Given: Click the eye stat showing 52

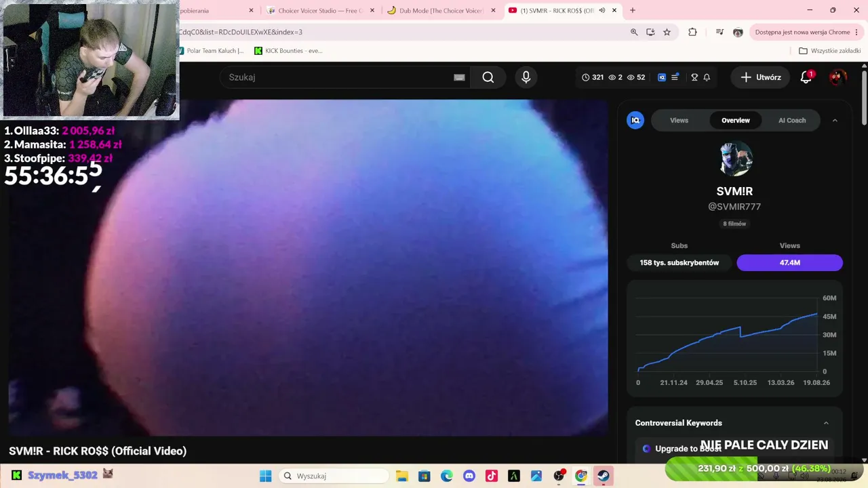Looking at the screenshot, I should point(635,77).
